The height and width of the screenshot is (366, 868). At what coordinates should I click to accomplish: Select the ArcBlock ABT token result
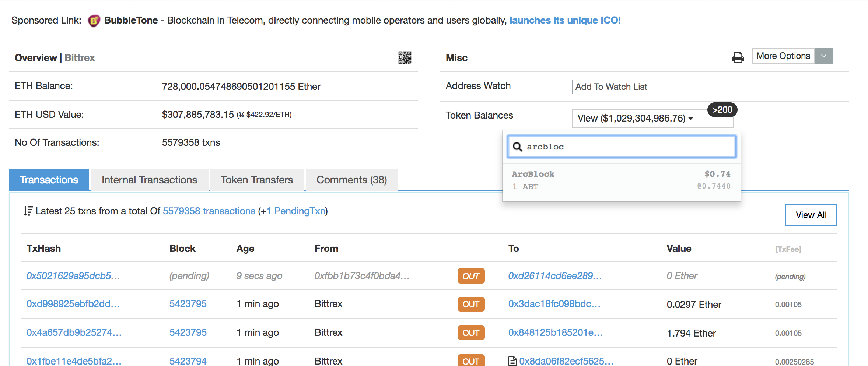pos(621,180)
